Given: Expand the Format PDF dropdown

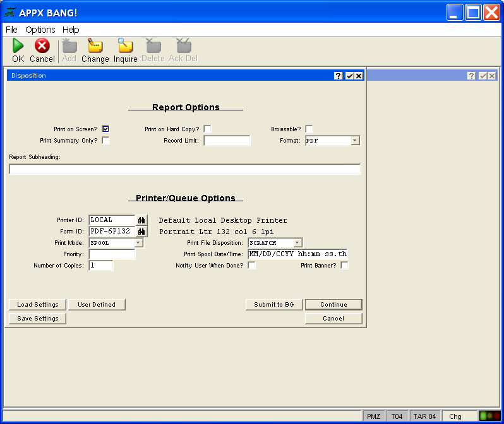Looking at the screenshot, I should [355, 141].
